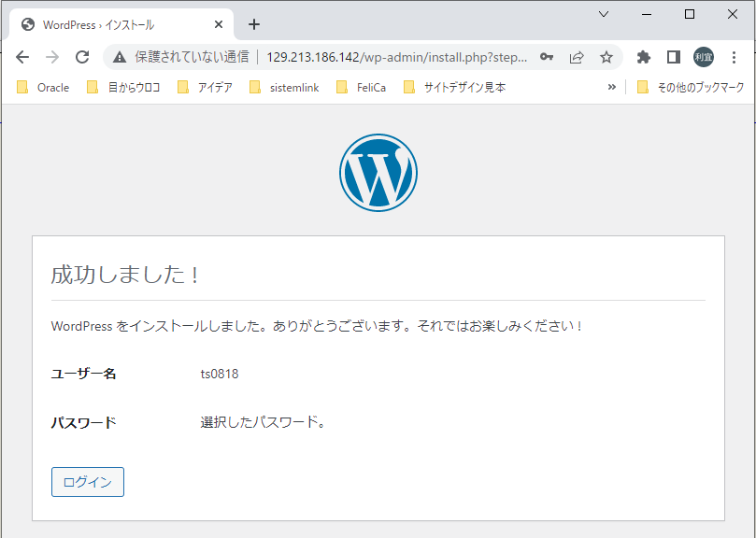Click the 選択したパスワード。 text
This screenshot has width=756, height=538.
click(x=263, y=422)
